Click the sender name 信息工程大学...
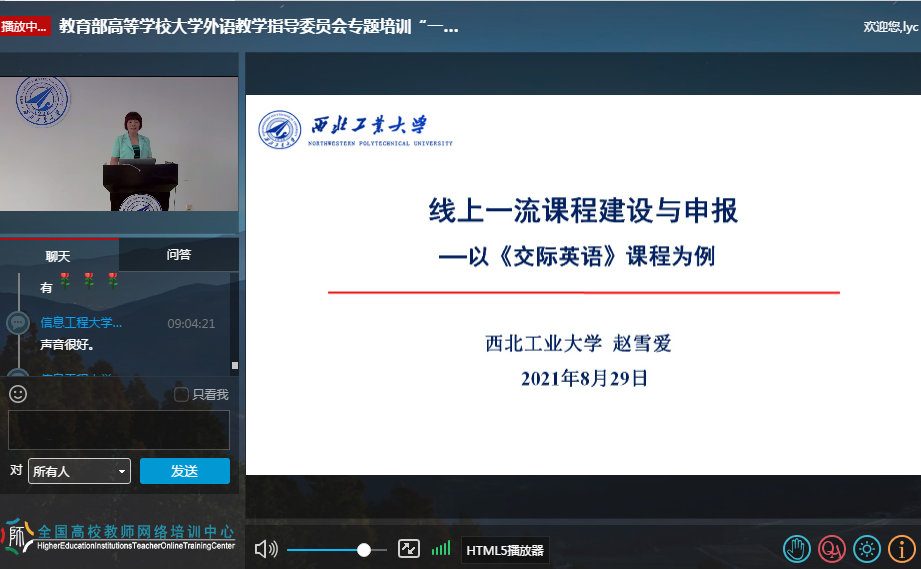Image resolution: width=921 pixels, height=569 pixels. click(81, 322)
